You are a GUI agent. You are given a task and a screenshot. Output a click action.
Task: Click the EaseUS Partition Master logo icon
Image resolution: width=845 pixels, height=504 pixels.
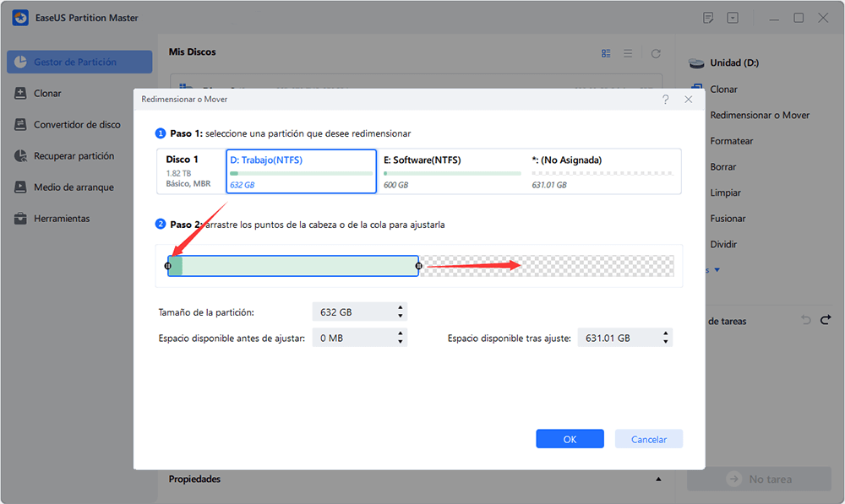pyautogui.click(x=20, y=18)
